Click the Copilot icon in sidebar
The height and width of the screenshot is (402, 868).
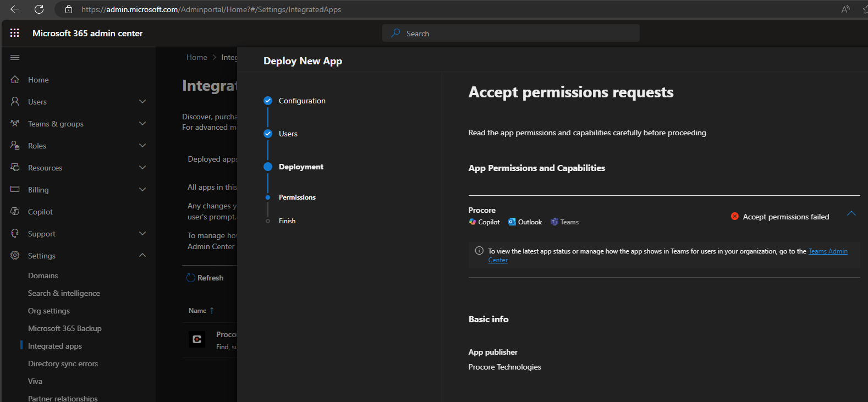(x=15, y=212)
